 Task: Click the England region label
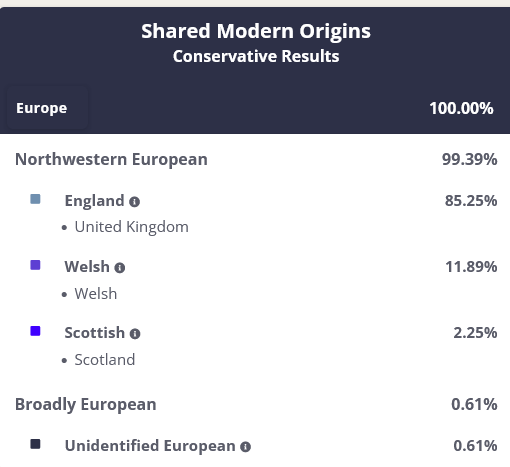94,201
